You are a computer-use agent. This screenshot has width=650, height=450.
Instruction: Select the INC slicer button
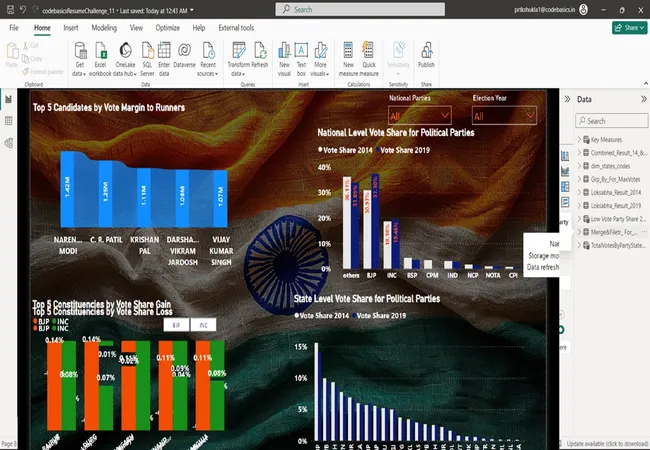203,325
